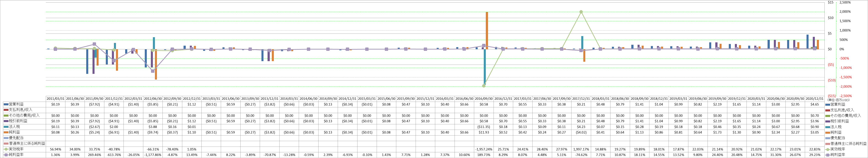Select the 56.94% effective tax rate cell

tap(56, 149)
